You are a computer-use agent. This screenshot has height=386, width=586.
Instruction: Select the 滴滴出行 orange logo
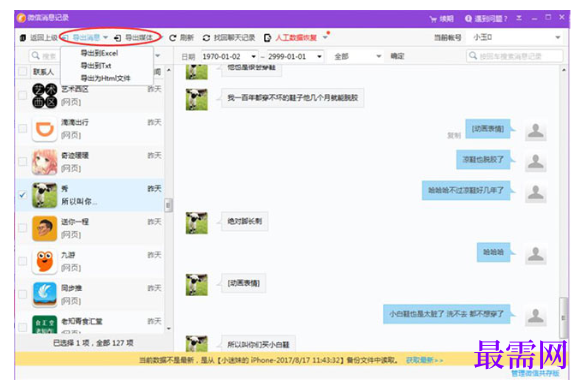(44, 129)
